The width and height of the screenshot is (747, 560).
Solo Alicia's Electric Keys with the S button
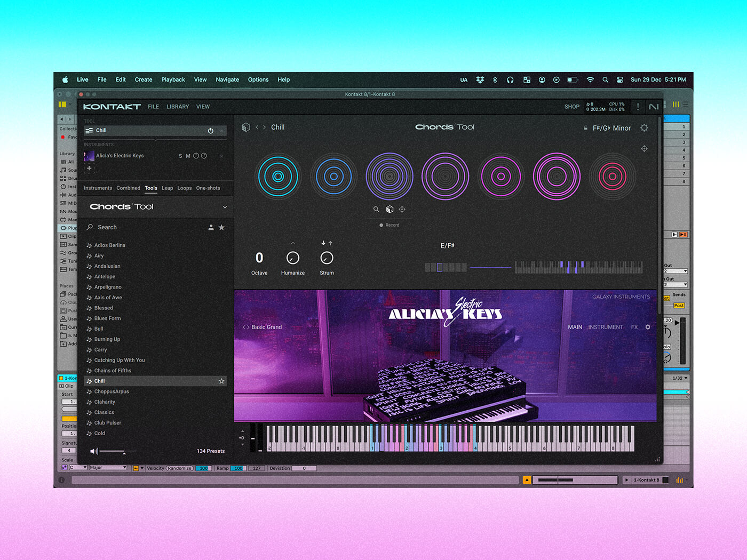pyautogui.click(x=180, y=156)
